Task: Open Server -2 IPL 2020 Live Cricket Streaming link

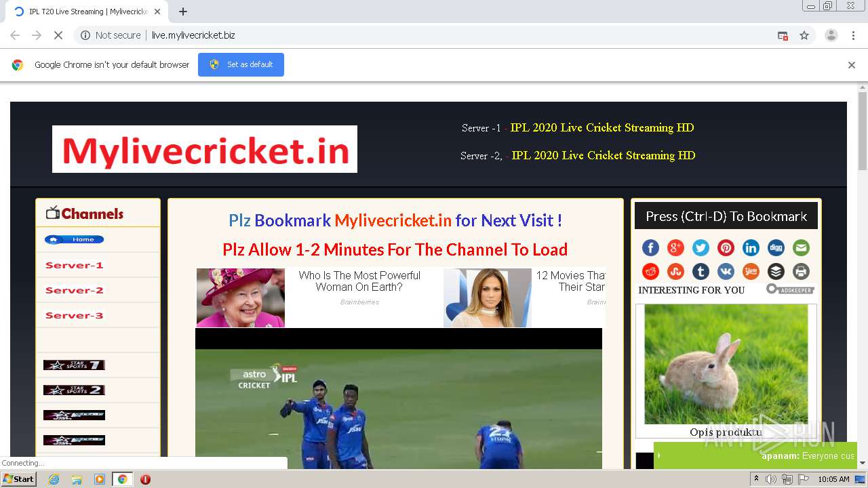Action: tap(604, 155)
